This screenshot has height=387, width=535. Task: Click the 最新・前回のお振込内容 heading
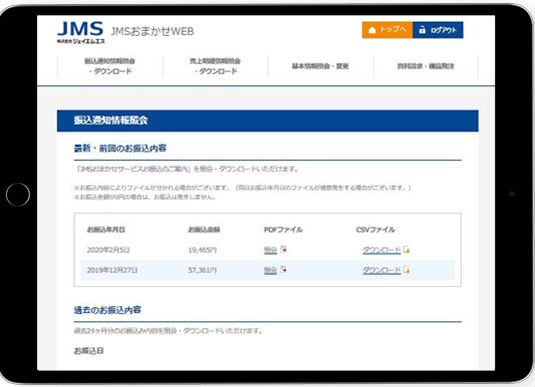click(x=120, y=148)
